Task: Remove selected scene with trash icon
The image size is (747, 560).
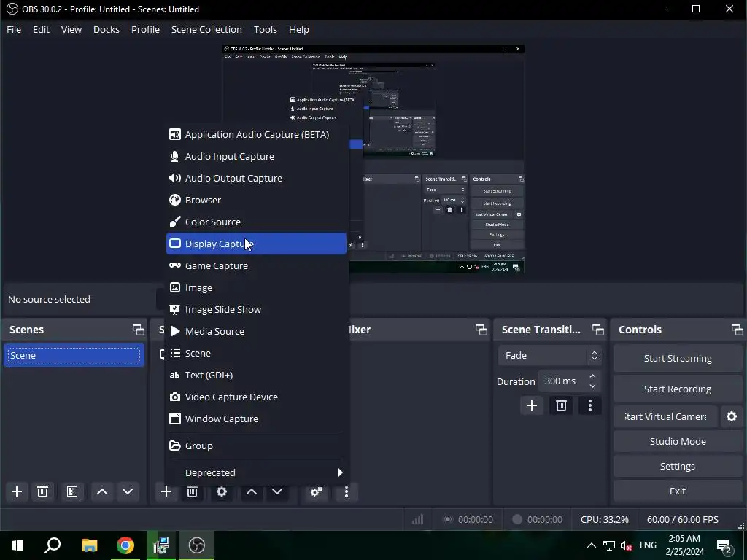Action: point(42,491)
